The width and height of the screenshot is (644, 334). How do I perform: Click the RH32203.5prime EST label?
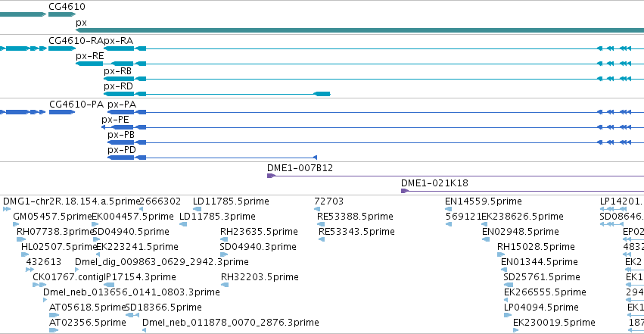tap(260, 277)
